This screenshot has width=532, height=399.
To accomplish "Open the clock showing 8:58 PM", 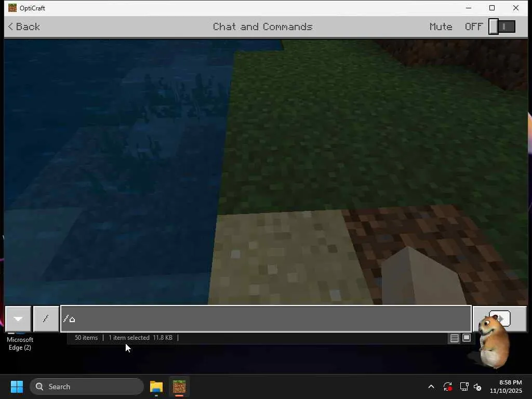I will (506, 387).
